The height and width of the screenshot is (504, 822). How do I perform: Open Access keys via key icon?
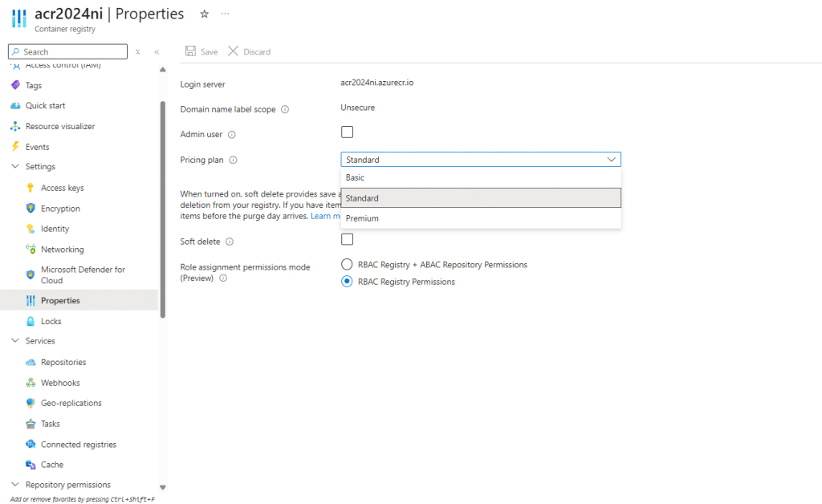(x=31, y=188)
